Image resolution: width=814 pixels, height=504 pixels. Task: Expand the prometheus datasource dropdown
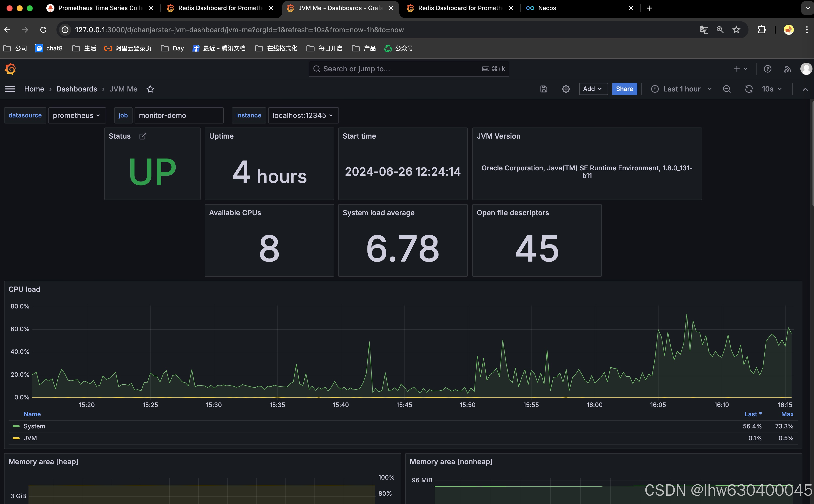pos(77,115)
